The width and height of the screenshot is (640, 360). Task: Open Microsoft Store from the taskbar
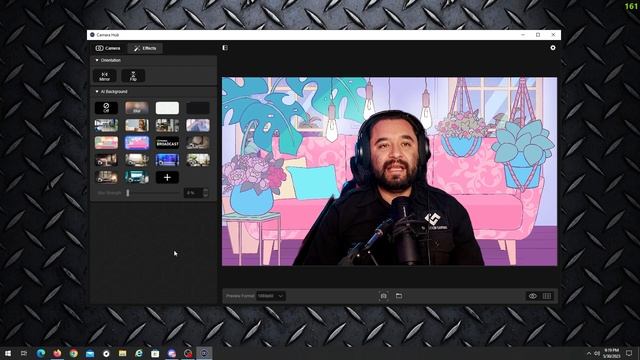pyautogui.click(x=155, y=353)
